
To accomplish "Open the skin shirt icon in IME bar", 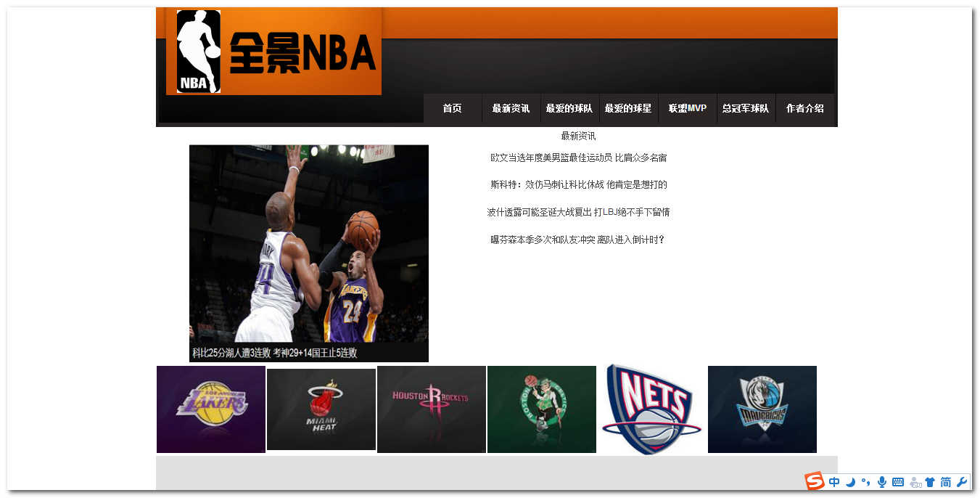I will 930,482.
